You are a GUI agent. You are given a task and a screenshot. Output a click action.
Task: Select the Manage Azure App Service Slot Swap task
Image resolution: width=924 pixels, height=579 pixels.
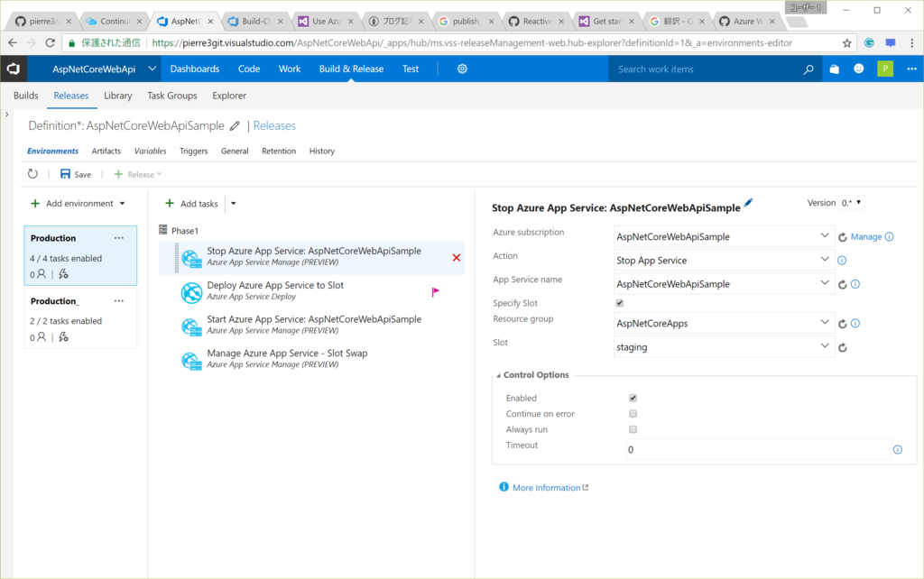pos(311,359)
